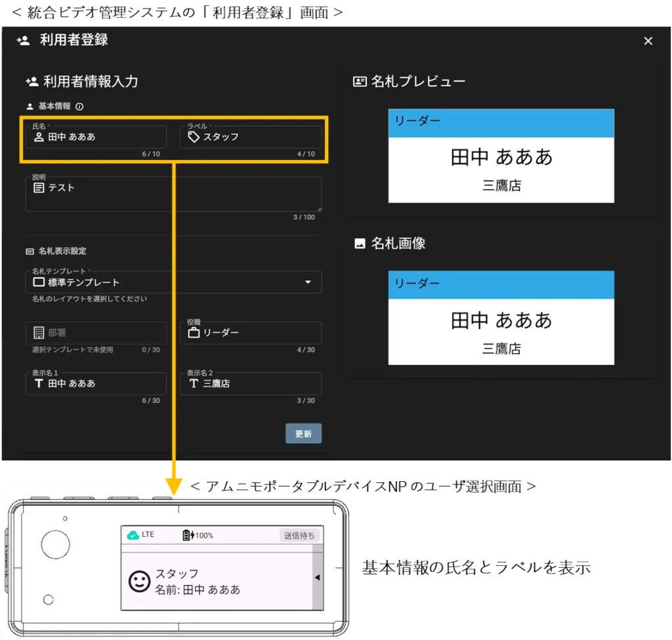The image size is (672, 640).
Task: Click the T icon in 表示名2 field
Action: pyautogui.click(x=194, y=383)
